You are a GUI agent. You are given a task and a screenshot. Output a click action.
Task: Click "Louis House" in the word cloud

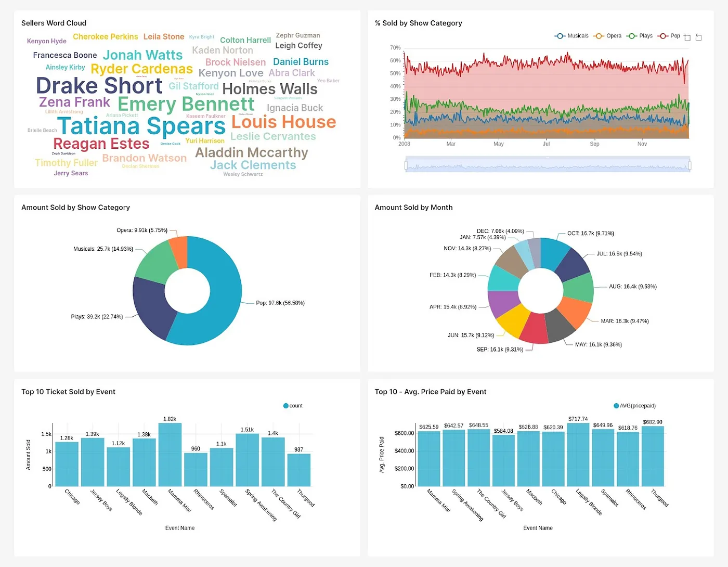coord(284,122)
